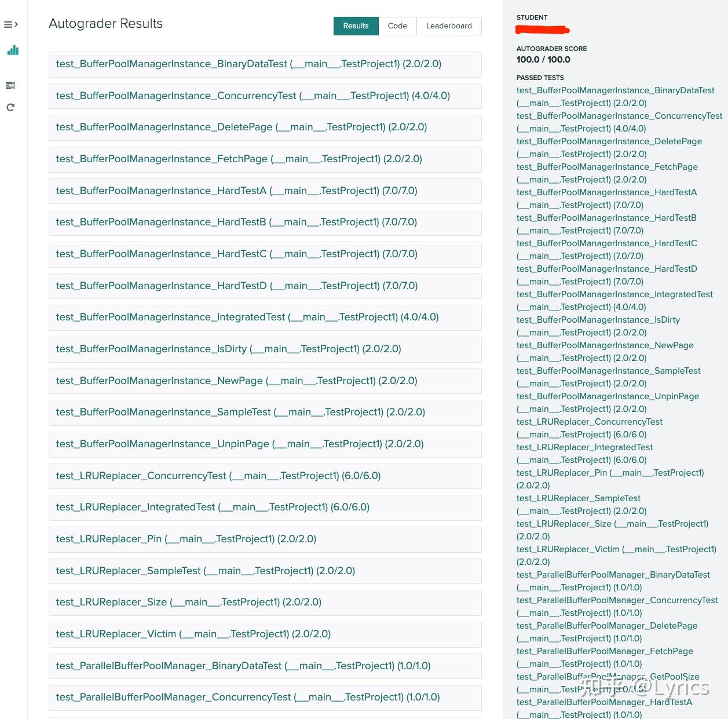The height and width of the screenshot is (719, 728).
Task: Follow the LRUReplacer_Victim Passed Tests link
Action: coord(616,556)
